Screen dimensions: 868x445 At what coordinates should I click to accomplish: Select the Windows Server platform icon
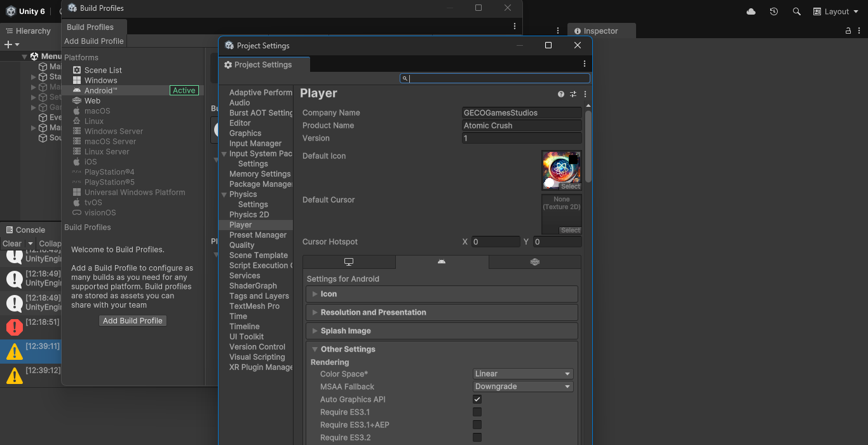coord(77,131)
